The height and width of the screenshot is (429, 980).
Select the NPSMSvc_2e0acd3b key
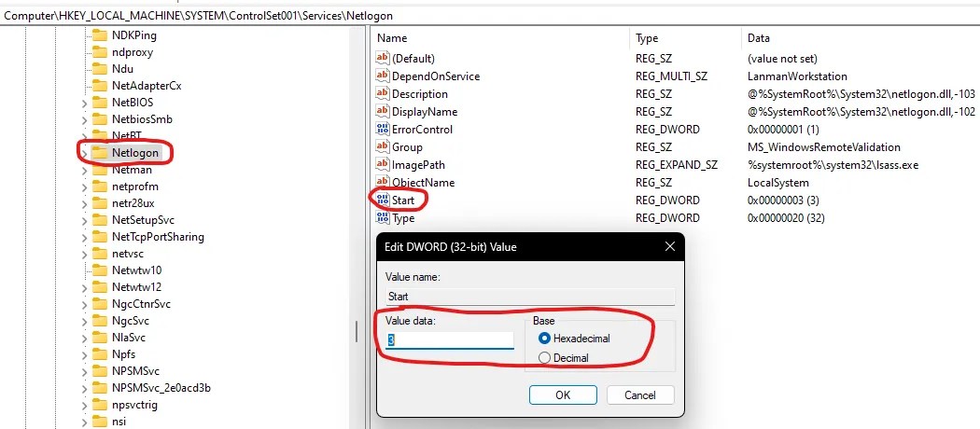(161, 388)
